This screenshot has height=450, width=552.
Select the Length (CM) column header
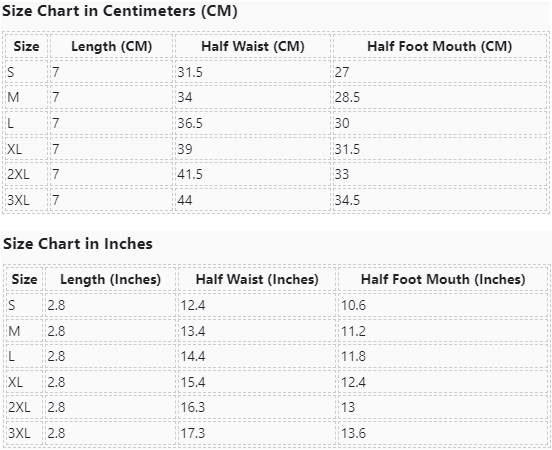coord(112,46)
